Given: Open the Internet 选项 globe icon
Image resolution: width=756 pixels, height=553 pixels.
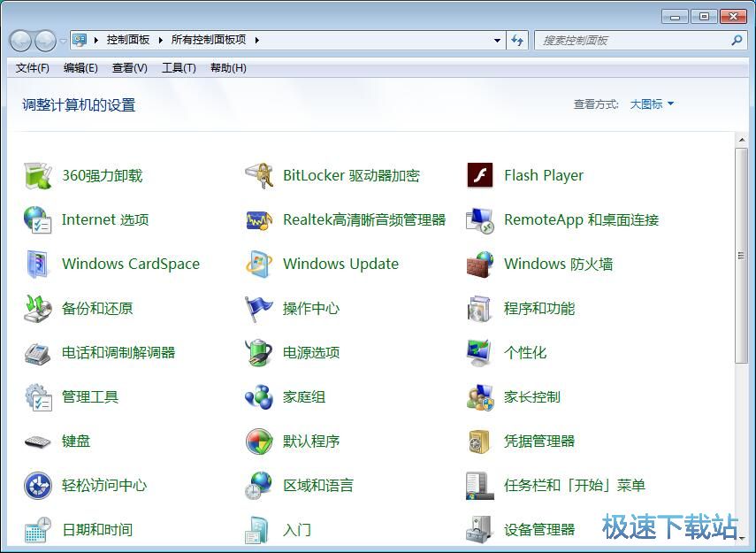Looking at the screenshot, I should click(38, 220).
